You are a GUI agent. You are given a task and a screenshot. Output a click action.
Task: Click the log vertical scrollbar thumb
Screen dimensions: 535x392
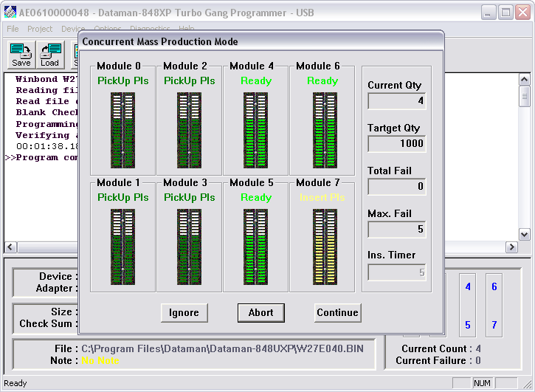tap(525, 96)
